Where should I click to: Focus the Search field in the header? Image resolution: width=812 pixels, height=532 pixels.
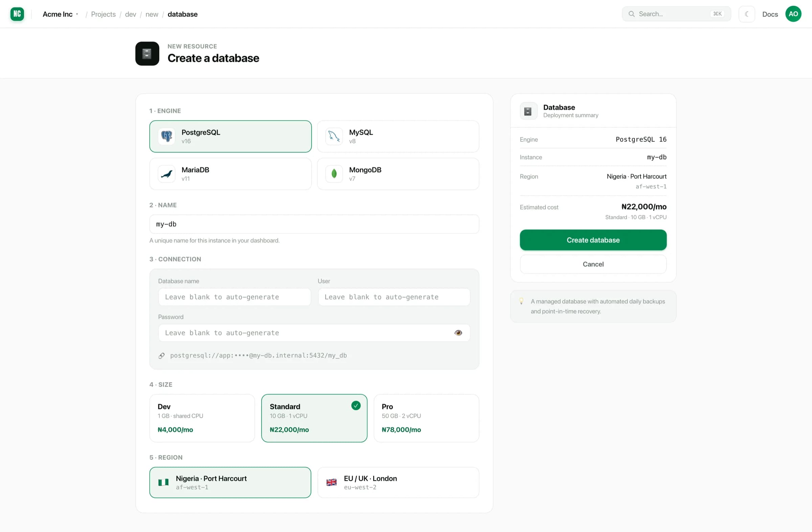[676, 14]
